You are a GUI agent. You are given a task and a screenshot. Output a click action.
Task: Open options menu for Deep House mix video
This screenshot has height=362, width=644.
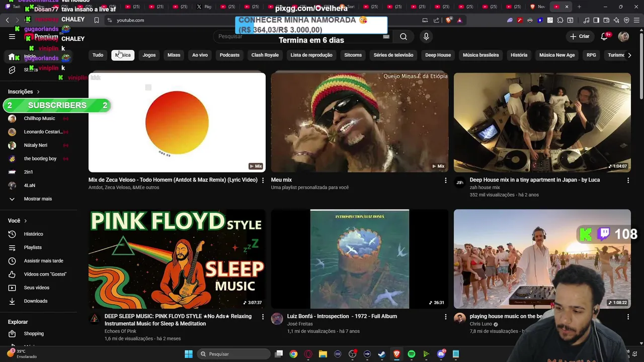(628, 180)
